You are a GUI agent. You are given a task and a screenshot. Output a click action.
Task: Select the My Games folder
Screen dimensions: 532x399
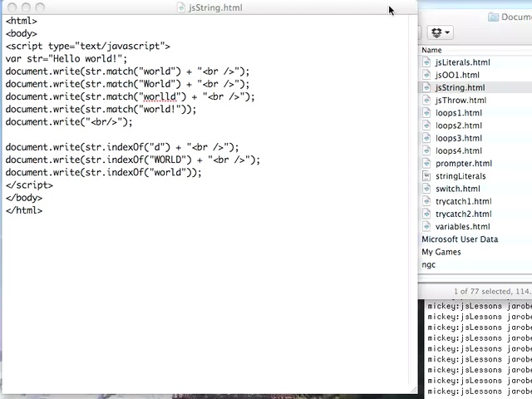(x=441, y=252)
